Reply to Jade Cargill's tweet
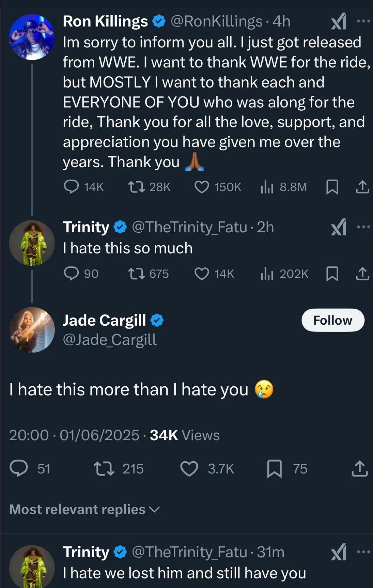This screenshot has width=373, height=588. 19,469
